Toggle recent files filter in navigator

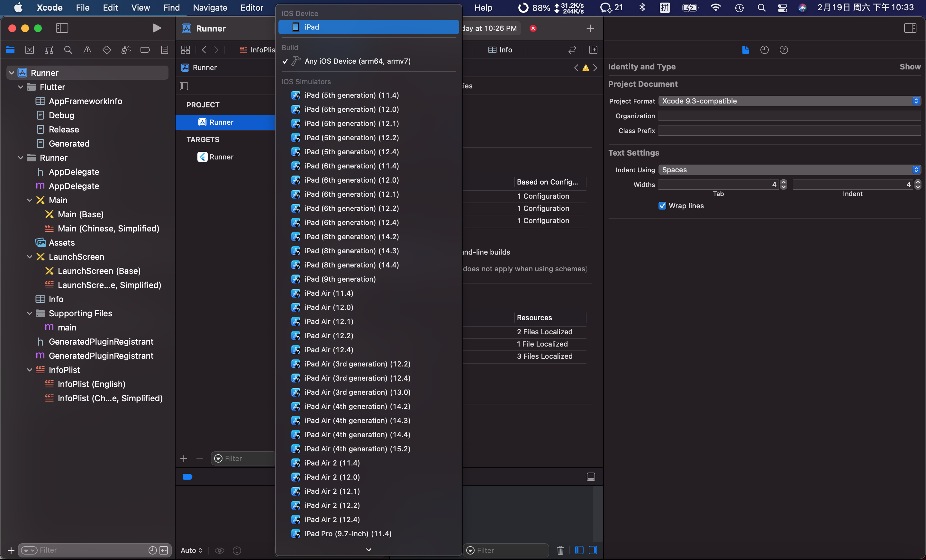click(x=153, y=550)
